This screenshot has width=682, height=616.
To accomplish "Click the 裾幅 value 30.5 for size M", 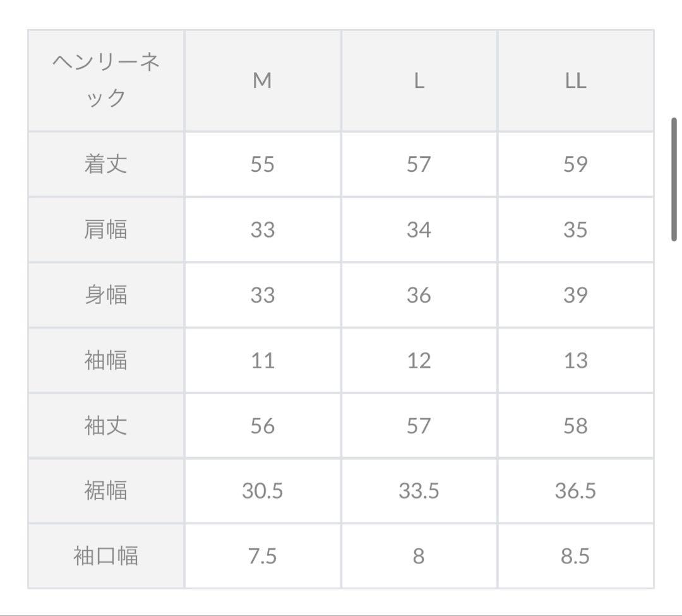I will pos(263,491).
